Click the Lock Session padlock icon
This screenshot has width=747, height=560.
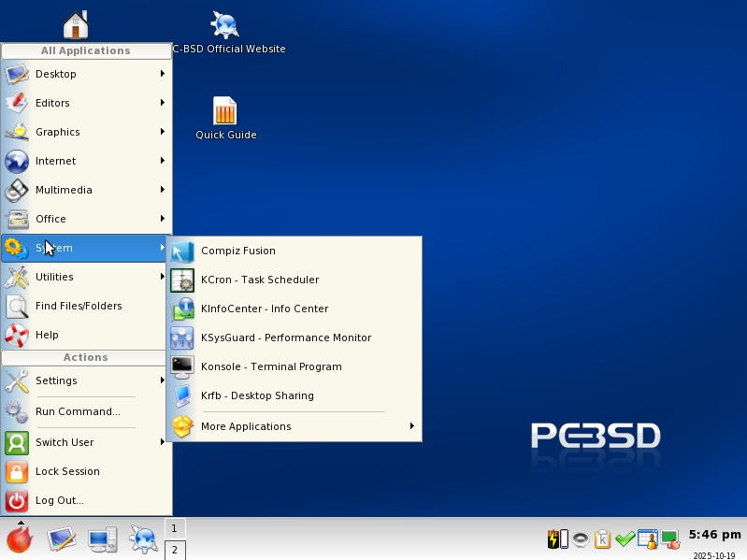coord(17,472)
